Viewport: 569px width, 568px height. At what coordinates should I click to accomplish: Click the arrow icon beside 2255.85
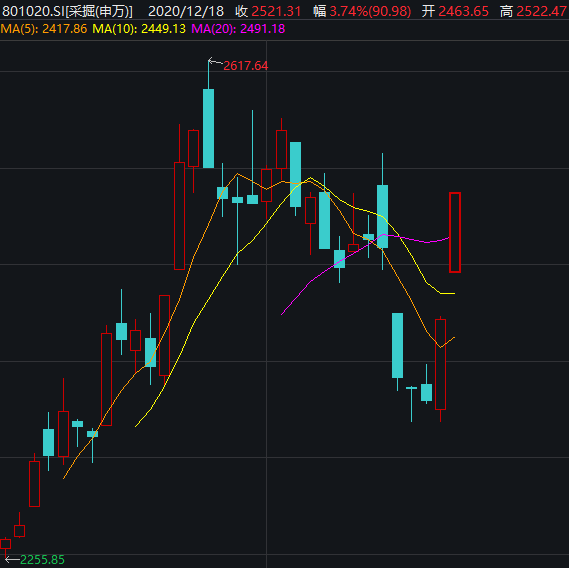12,559
